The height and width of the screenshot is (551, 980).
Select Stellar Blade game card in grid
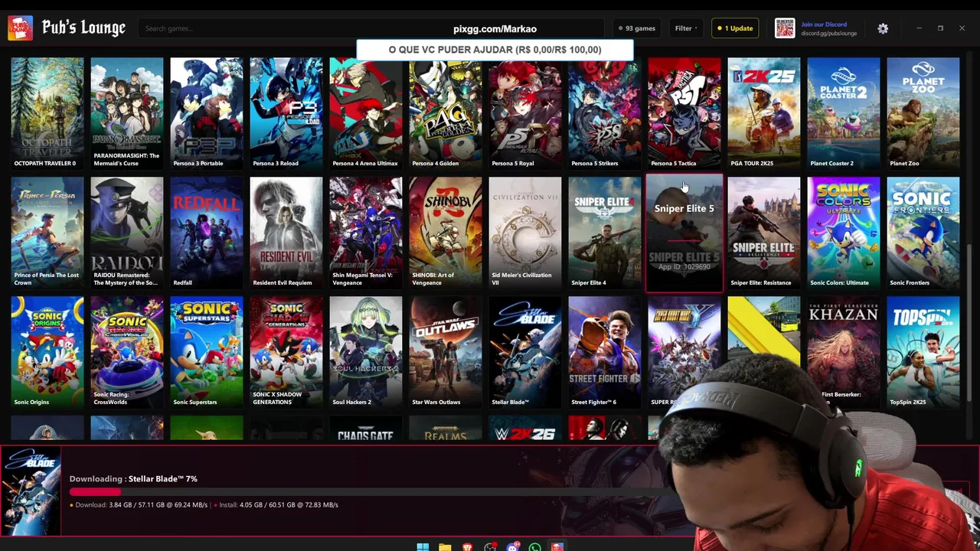[525, 352]
